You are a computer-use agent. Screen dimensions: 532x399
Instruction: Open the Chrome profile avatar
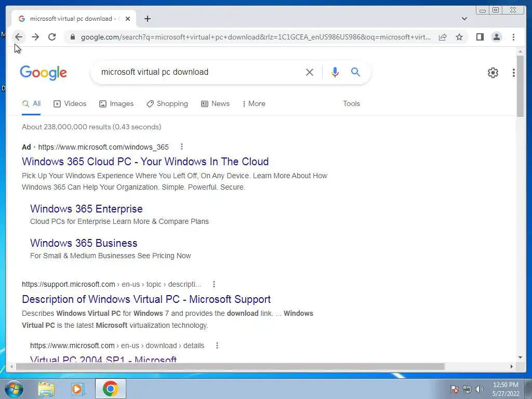point(496,37)
